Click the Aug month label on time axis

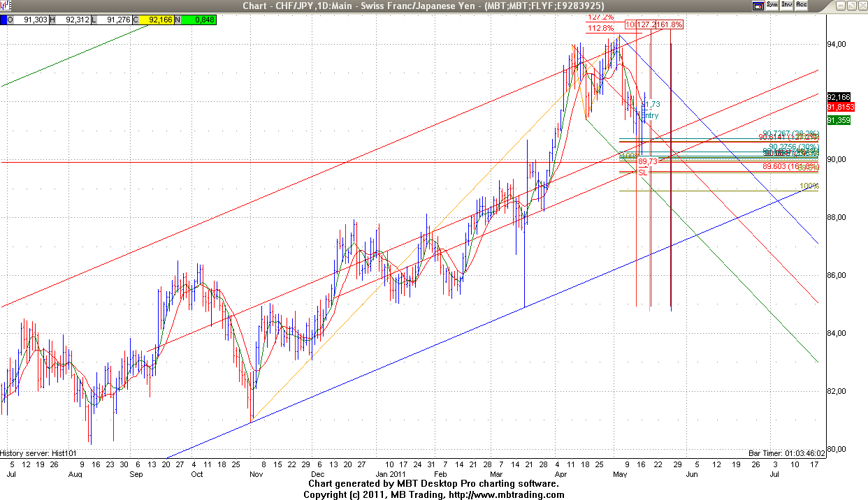click(75, 473)
